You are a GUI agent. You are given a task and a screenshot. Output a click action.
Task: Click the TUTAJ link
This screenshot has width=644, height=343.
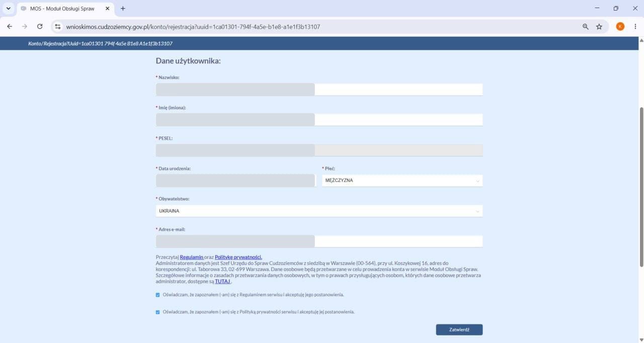pyautogui.click(x=222, y=282)
